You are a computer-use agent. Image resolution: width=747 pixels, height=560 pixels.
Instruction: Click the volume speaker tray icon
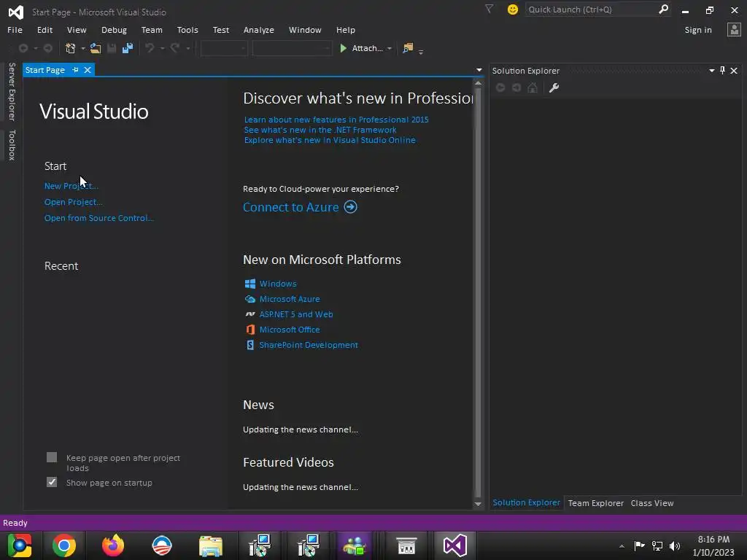point(675,546)
